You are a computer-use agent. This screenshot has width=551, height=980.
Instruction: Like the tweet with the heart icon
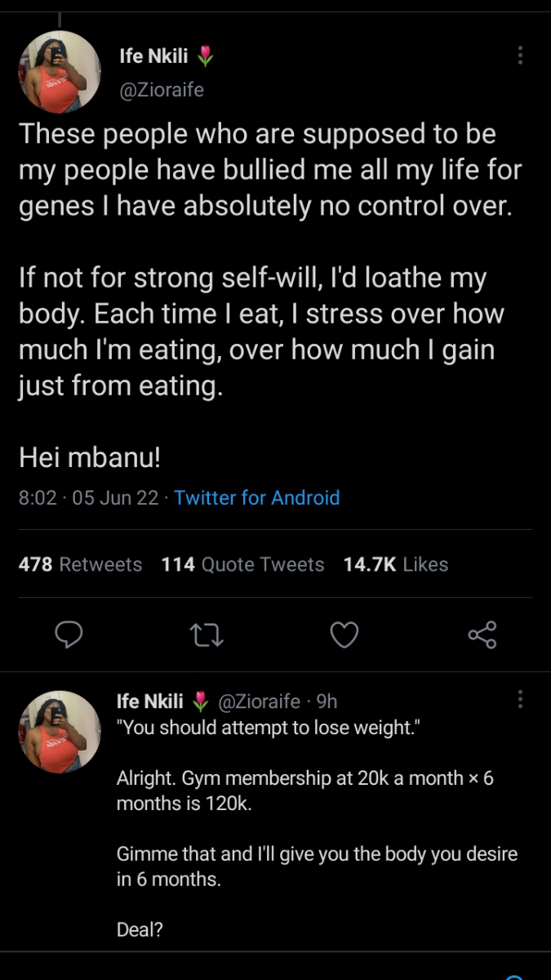click(344, 635)
